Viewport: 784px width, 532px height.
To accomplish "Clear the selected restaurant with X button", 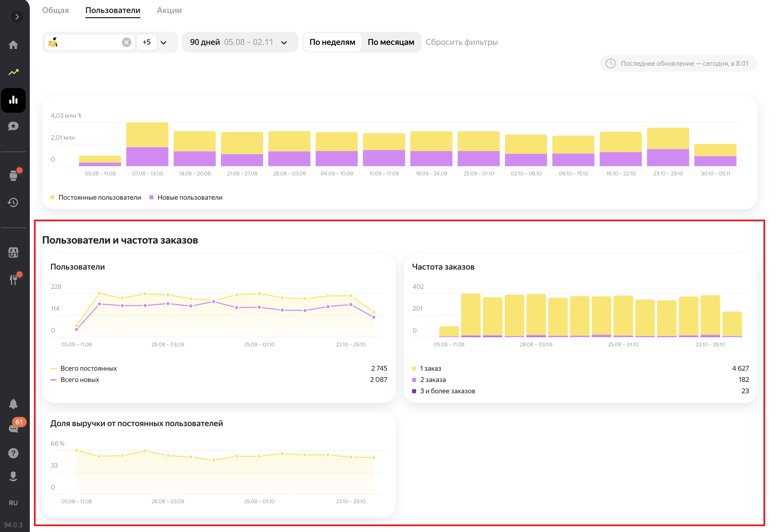I will pos(126,42).
